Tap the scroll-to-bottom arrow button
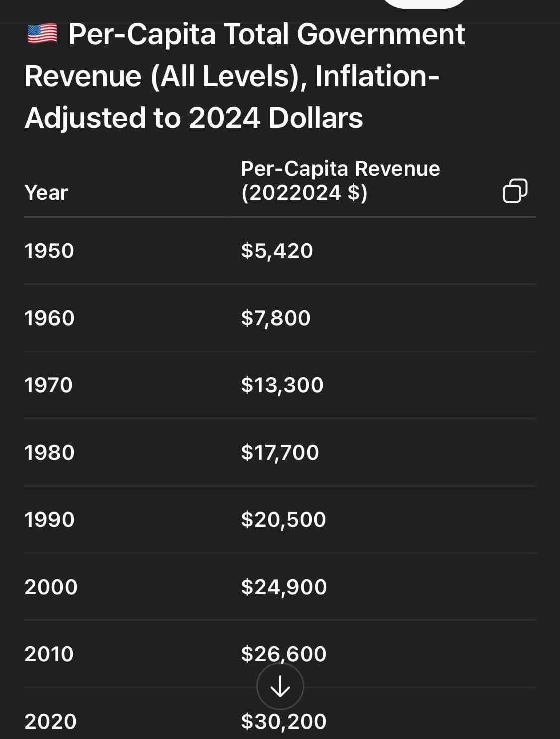This screenshot has width=560, height=739. 280,686
